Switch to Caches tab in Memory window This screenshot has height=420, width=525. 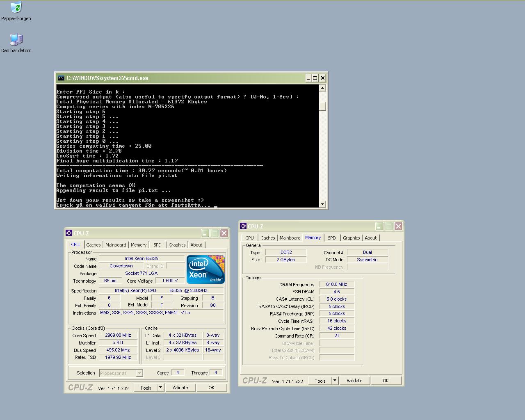pos(268,238)
